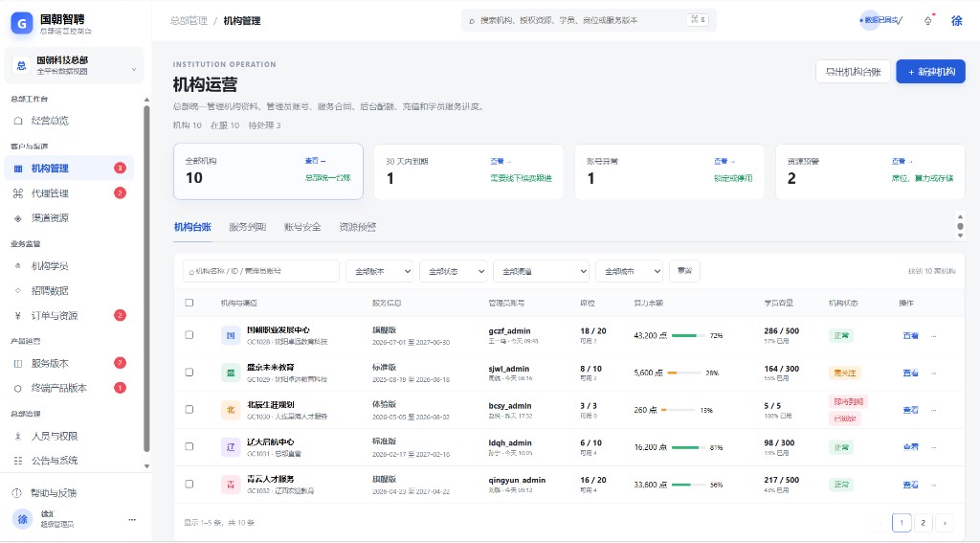
Task: Click the 机构学员 sidebar icon
Action: [18, 266]
